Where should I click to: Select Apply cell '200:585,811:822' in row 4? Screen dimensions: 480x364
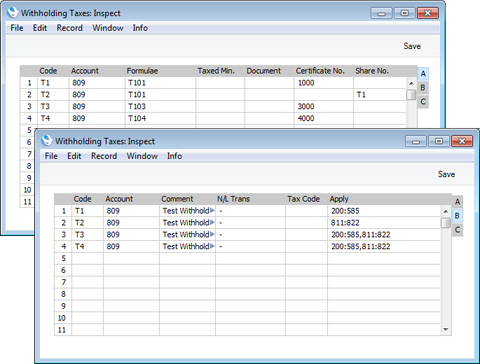(384, 247)
